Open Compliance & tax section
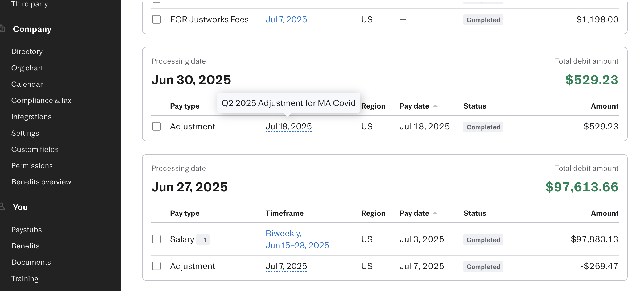This screenshot has height=291, width=644. click(x=41, y=100)
